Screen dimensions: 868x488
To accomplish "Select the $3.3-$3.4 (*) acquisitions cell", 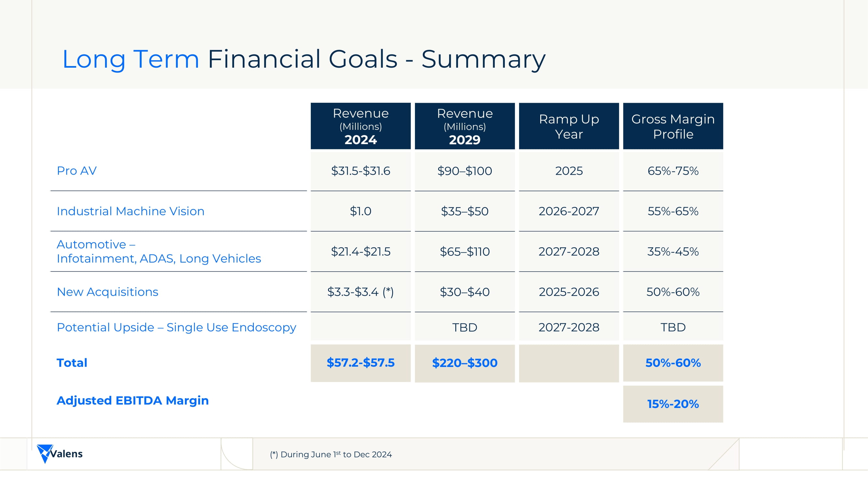I will pos(361,292).
